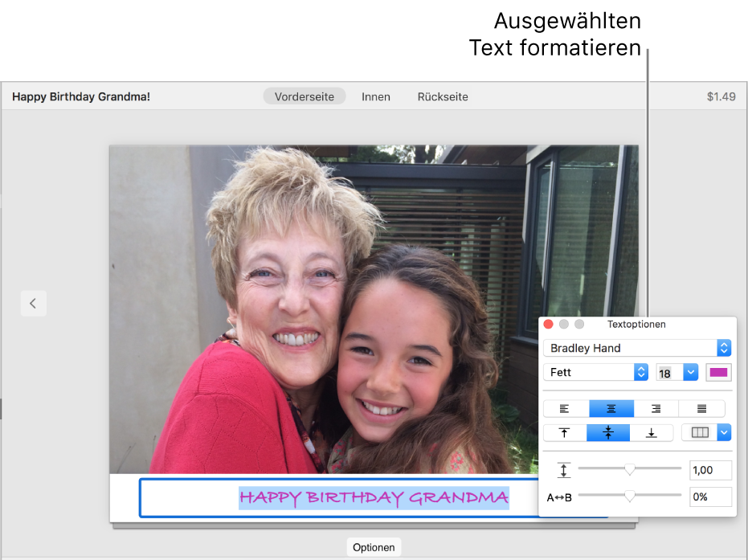748x560 pixels.
Task: Align text vertically to top
Action: (x=565, y=433)
